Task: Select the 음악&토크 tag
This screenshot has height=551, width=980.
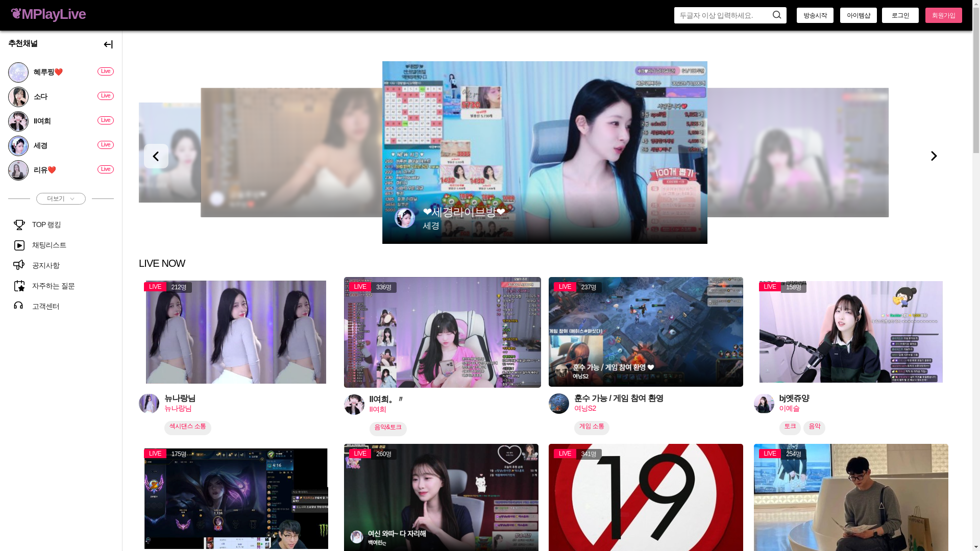Action: tap(388, 428)
